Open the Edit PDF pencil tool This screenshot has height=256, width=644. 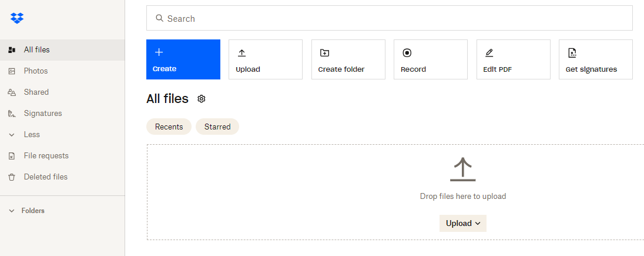(514, 59)
